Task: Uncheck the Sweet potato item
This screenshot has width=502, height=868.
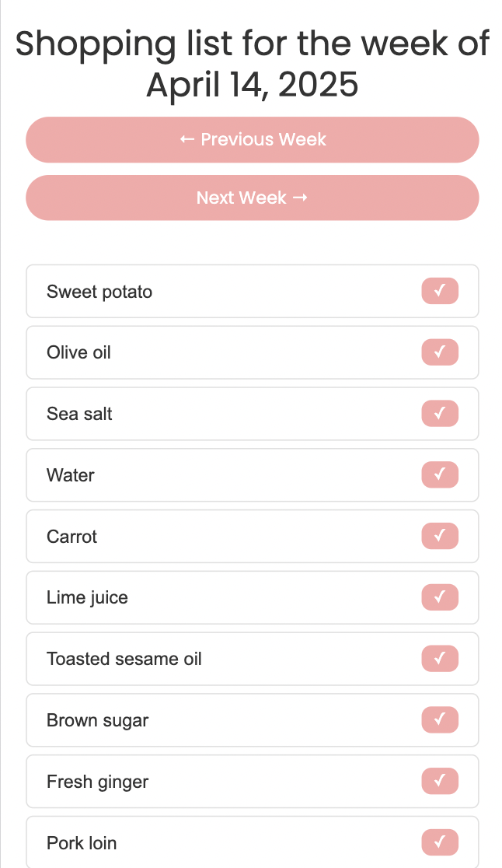Action: click(440, 291)
